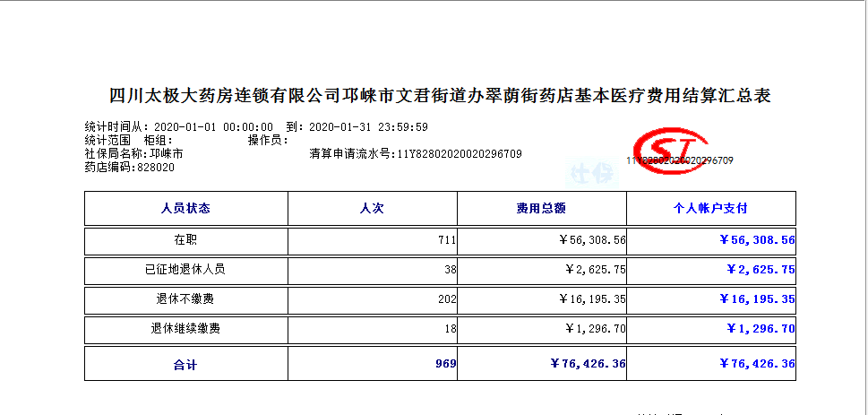Click the 统计范围 label
The image size is (868, 415).
click(x=107, y=140)
